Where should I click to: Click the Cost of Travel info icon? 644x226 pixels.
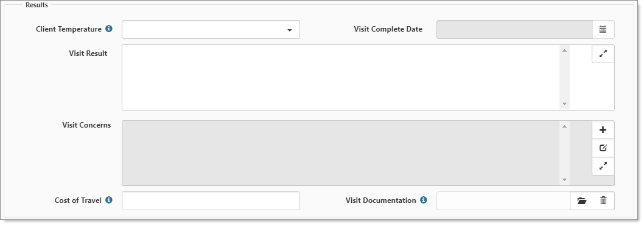click(109, 200)
